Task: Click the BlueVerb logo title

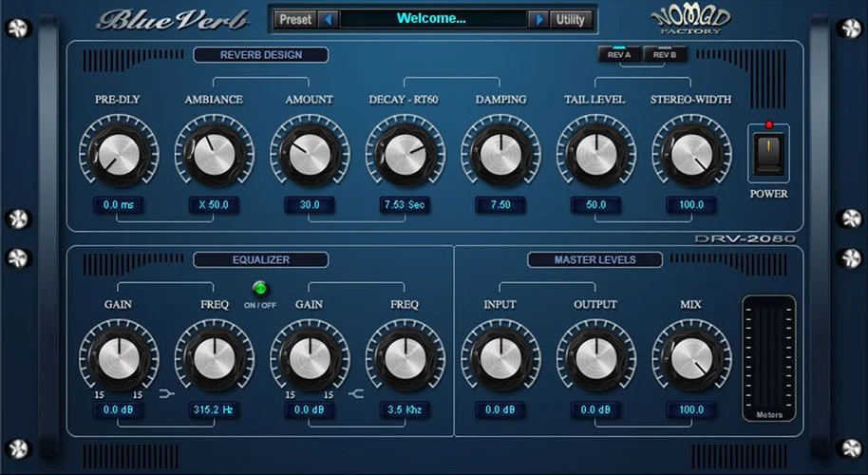Action: tap(173, 20)
